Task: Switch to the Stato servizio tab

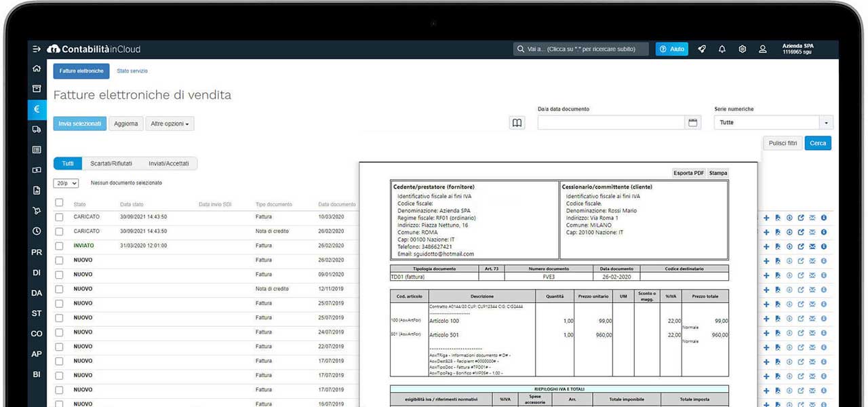Action: pos(132,71)
